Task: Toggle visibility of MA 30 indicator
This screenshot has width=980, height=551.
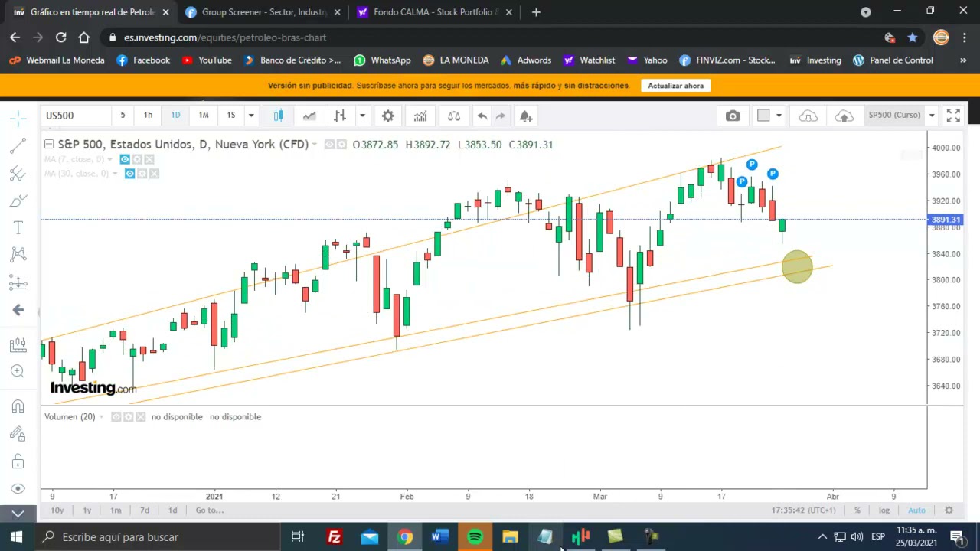Action: 129,174
